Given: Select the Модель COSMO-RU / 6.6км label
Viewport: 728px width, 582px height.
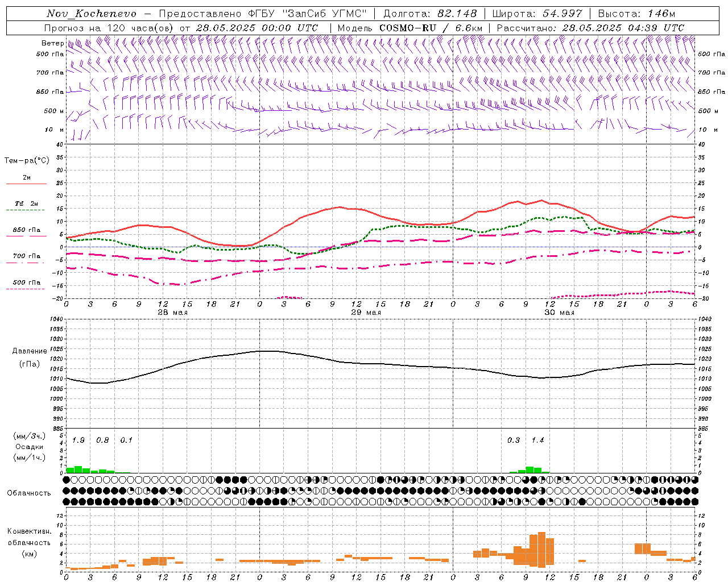Looking at the screenshot, I should [410, 28].
